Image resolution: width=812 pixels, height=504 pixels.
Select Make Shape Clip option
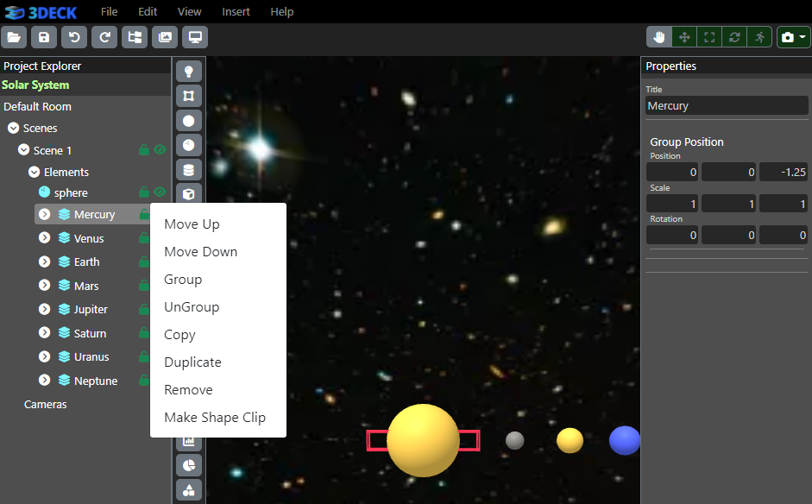[215, 418]
